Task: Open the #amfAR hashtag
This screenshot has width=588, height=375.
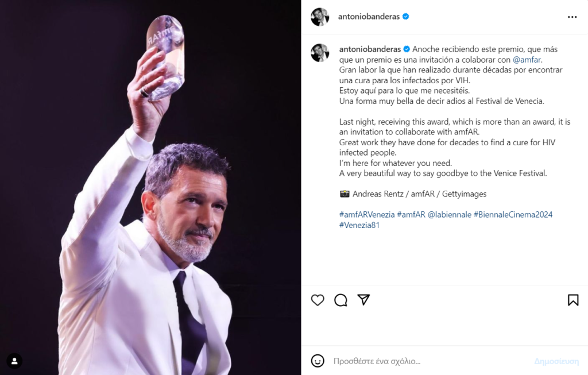Action: click(411, 215)
